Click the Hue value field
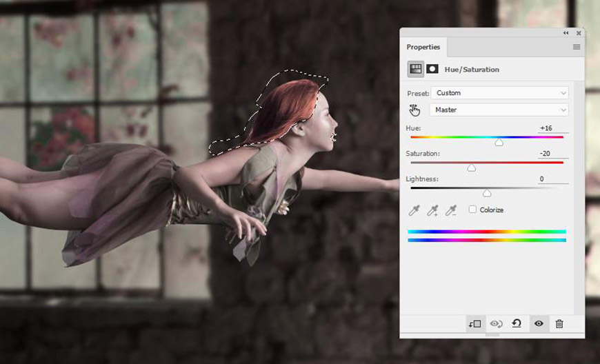 click(x=552, y=128)
